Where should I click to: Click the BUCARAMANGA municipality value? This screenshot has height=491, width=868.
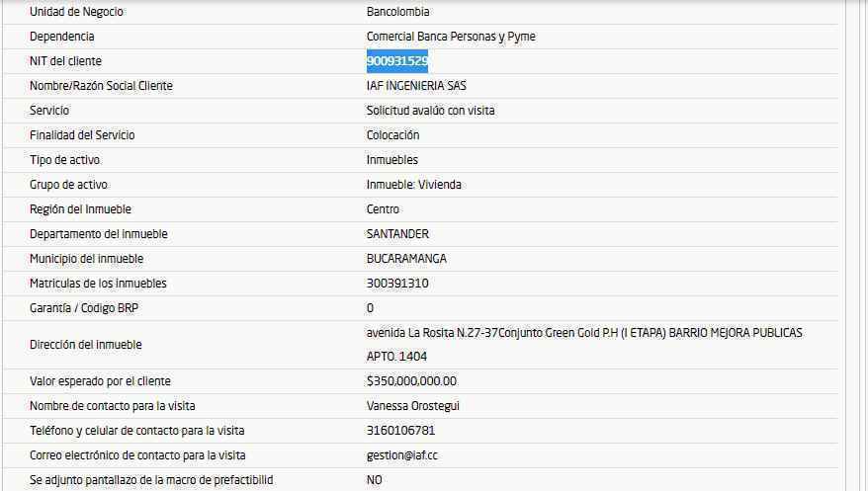point(406,259)
